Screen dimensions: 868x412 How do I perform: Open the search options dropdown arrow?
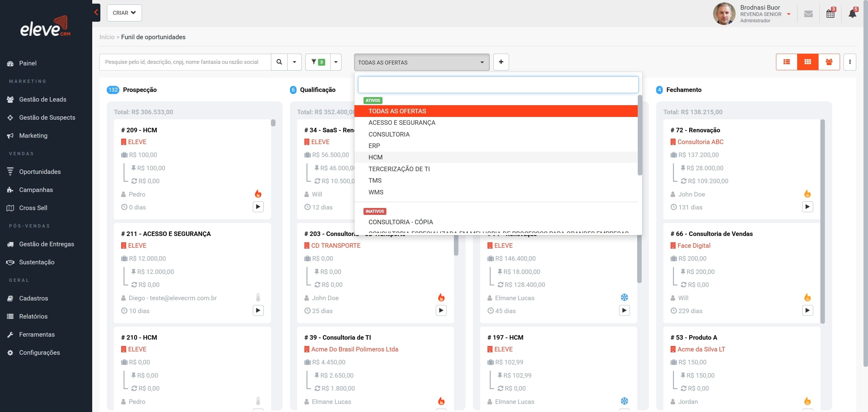click(x=294, y=62)
